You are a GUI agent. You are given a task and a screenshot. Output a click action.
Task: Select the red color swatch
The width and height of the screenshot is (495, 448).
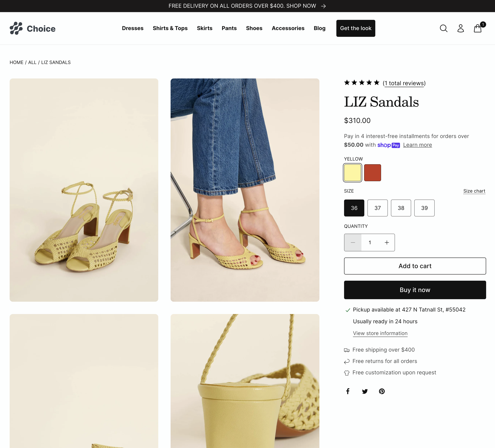coord(372,173)
